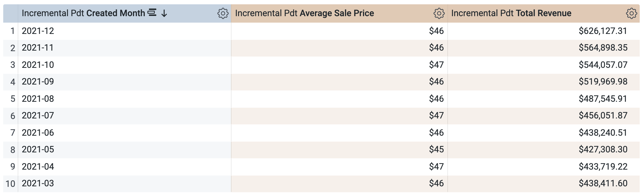
Task: Click the $626,127.31 total revenue cell
Action: pyautogui.click(x=603, y=31)
